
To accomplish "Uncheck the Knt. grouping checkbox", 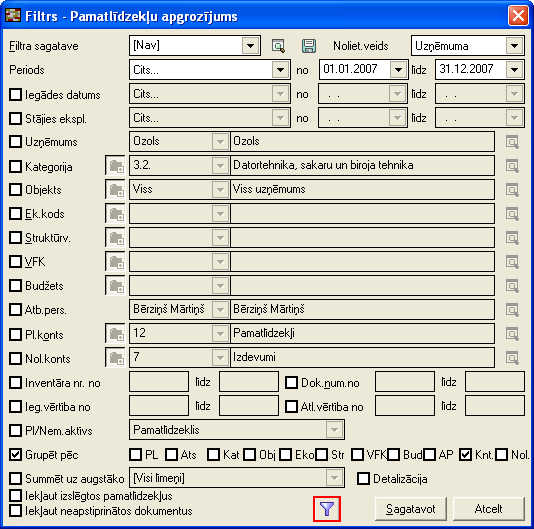I will point(465,454).
